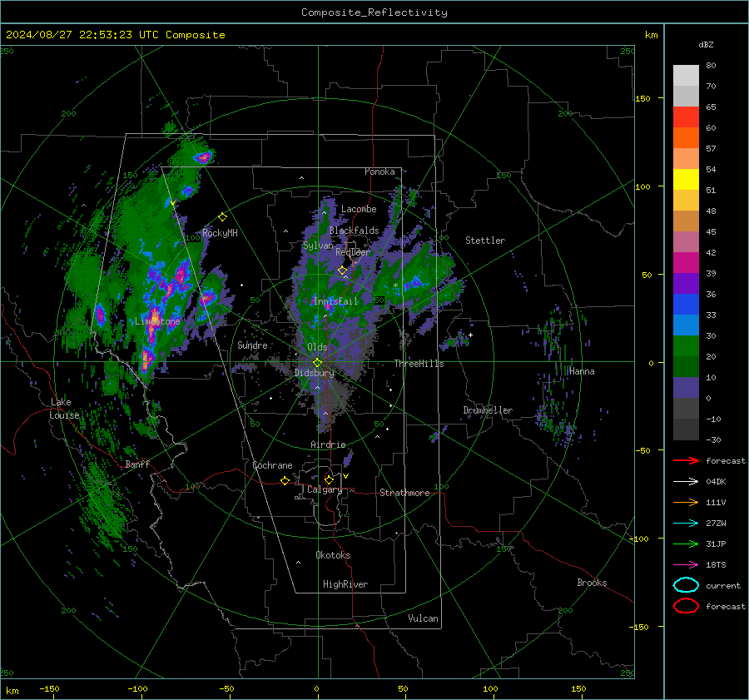Screen dimensions: 749x700
Task: Click the yellow V marker east of Calgary
Action: (x=345, y=476)
